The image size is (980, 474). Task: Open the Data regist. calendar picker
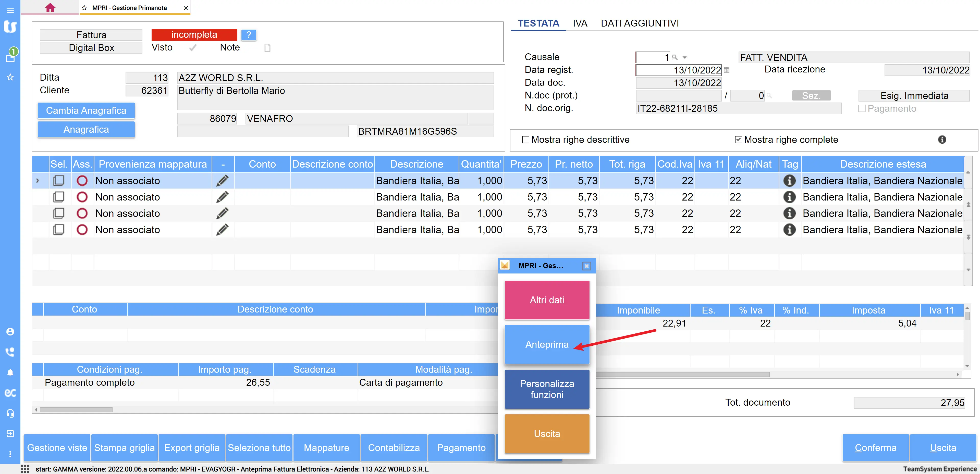tap(727, 70)
